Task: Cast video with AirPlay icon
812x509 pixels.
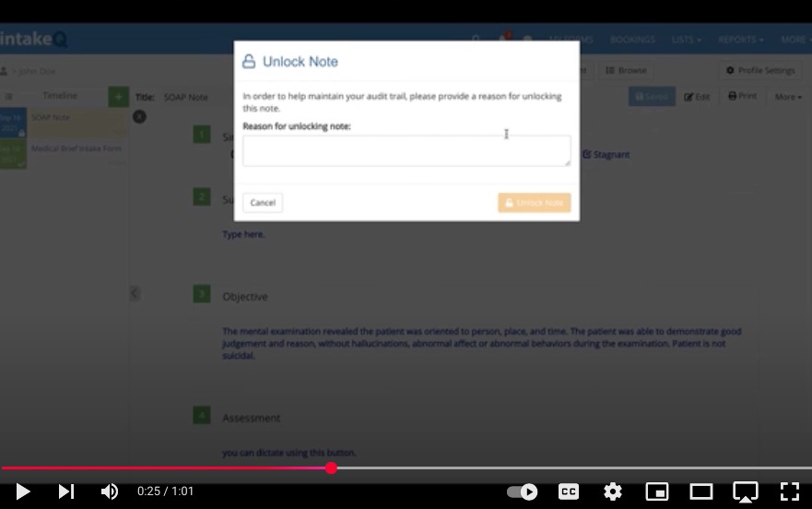Action: [x=746, y=491]
